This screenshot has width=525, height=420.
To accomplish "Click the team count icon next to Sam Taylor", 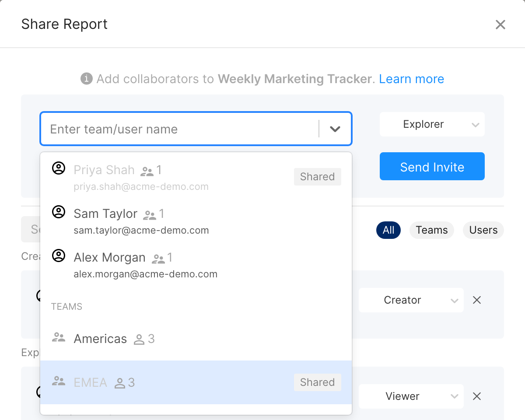I will (x=150, y=215).
